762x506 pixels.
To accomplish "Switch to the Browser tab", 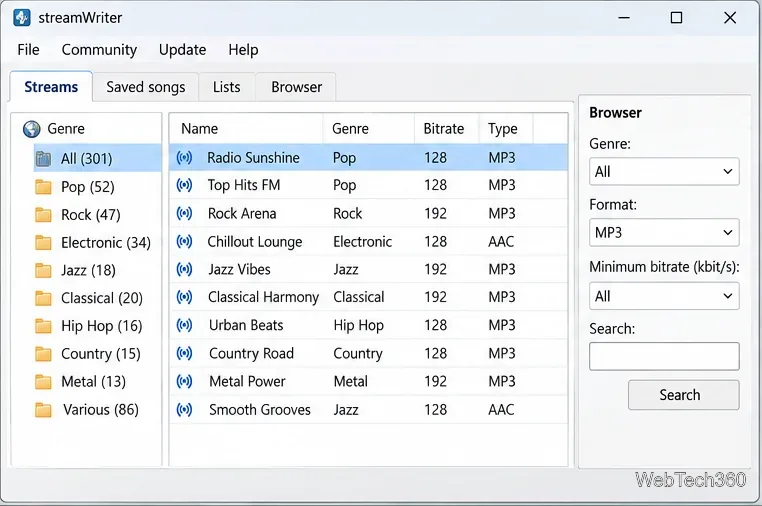I will click(296, 87).
